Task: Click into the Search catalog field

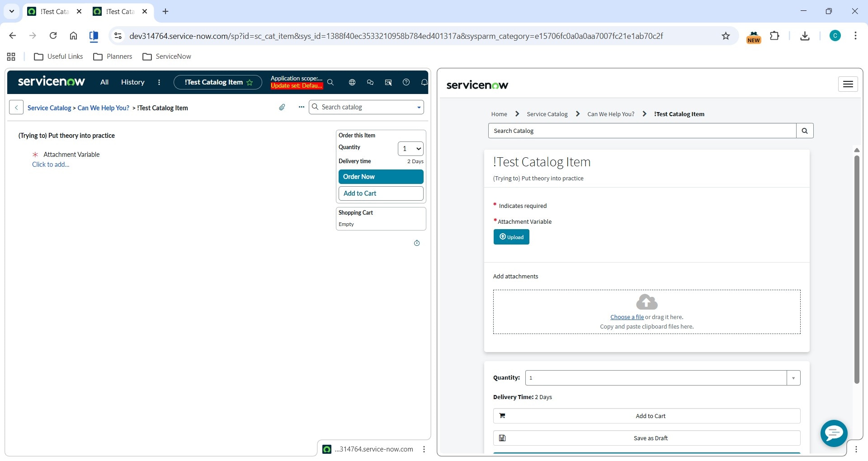Action: click(x=367, y=107)
